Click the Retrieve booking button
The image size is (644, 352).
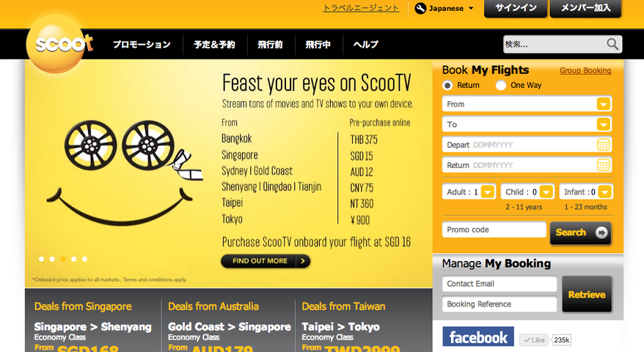click(587, 294)
